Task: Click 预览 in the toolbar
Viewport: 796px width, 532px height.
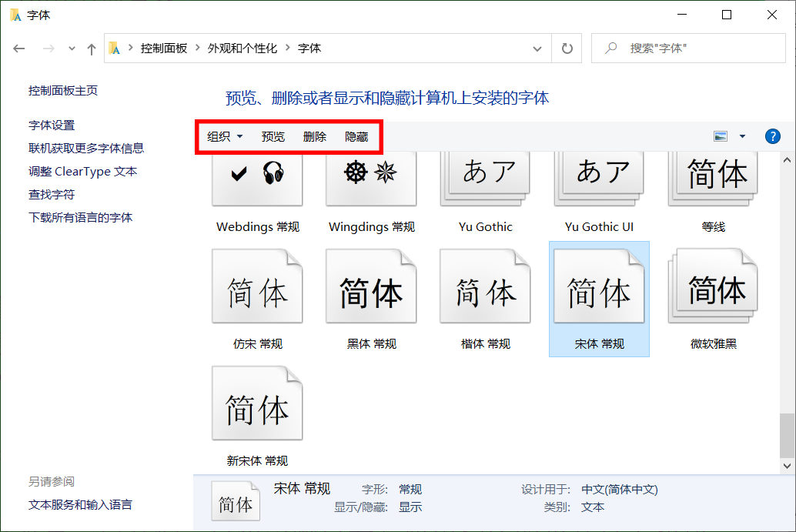Action: click(273, 136)
